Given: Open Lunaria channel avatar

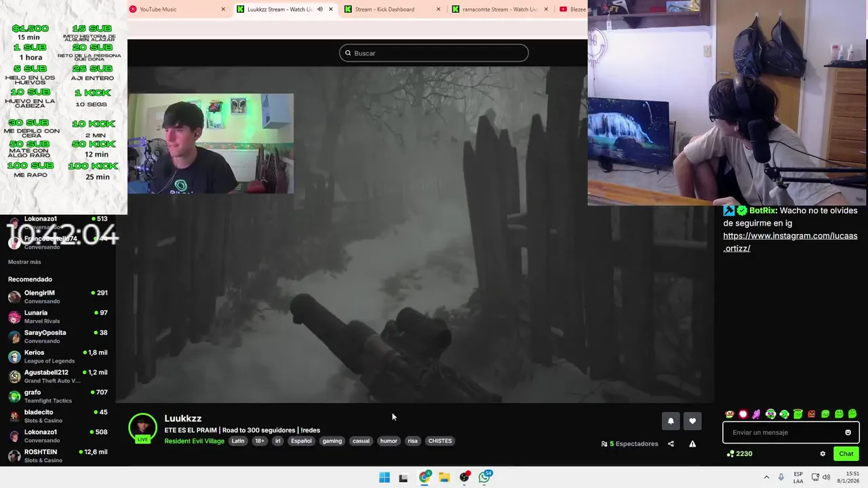Looking at the screenshot, I should (x=14, y=317).
